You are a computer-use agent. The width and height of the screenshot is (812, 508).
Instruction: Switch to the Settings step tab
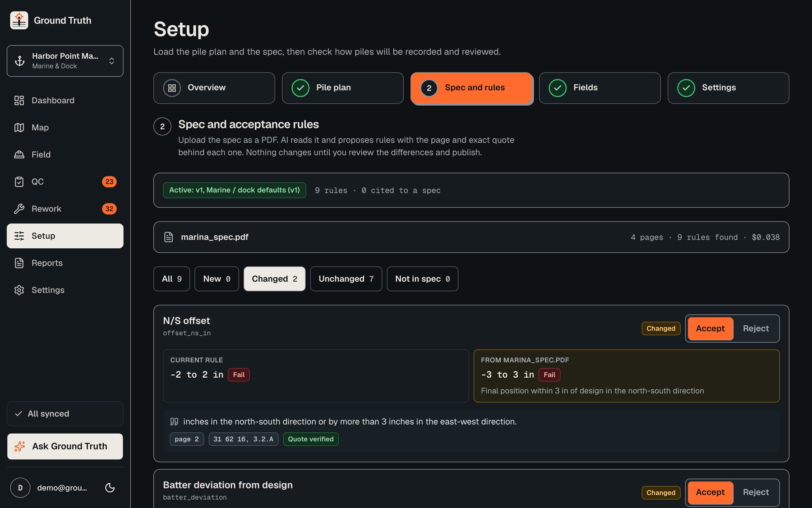click(x=729, y=88)
